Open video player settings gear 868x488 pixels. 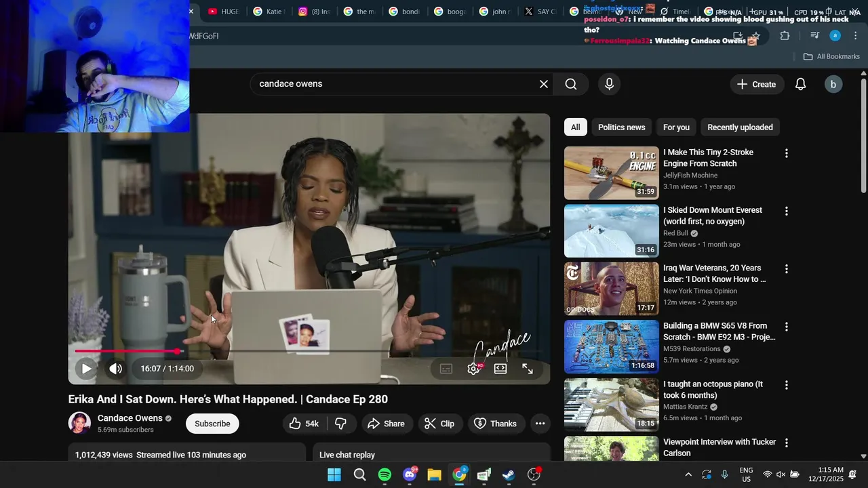click(474, 369)
